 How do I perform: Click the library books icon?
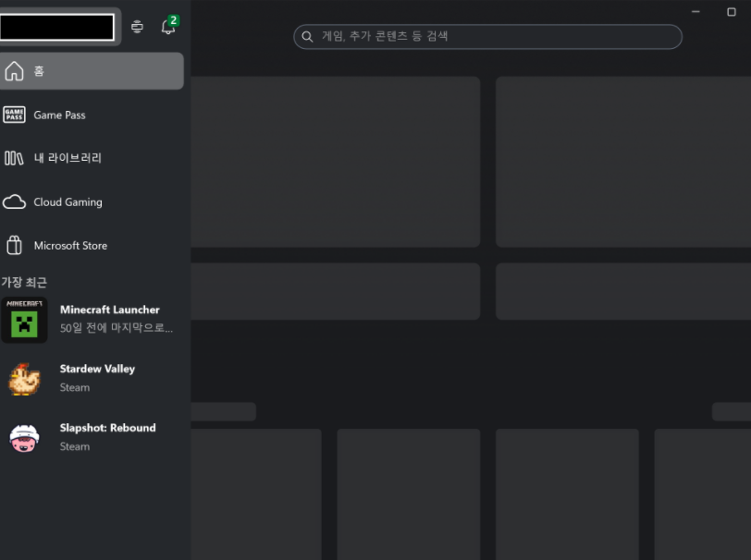click(x=14, y=158)
